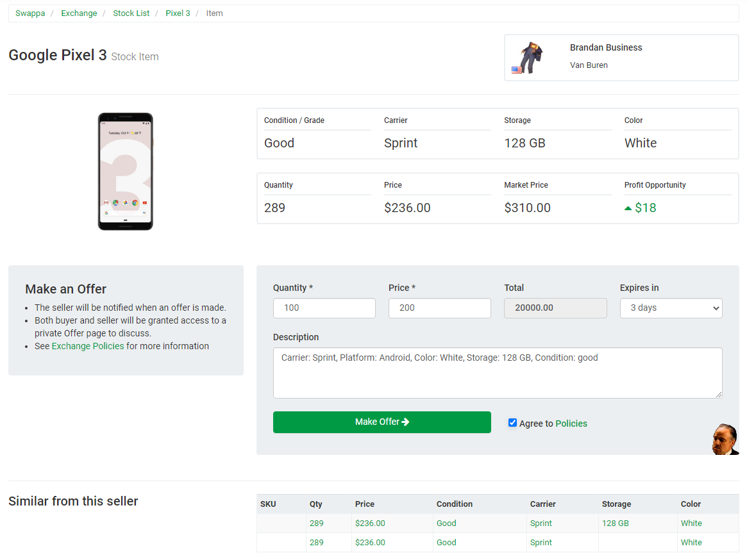Go to Exchange breadcrumb
Image resolution: width=747 pixels, height=560 pixels.
click(x=79, y=13)
